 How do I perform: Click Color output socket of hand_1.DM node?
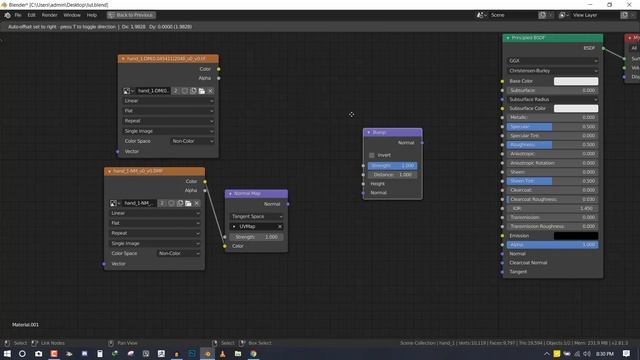click(x=219, y=69)
